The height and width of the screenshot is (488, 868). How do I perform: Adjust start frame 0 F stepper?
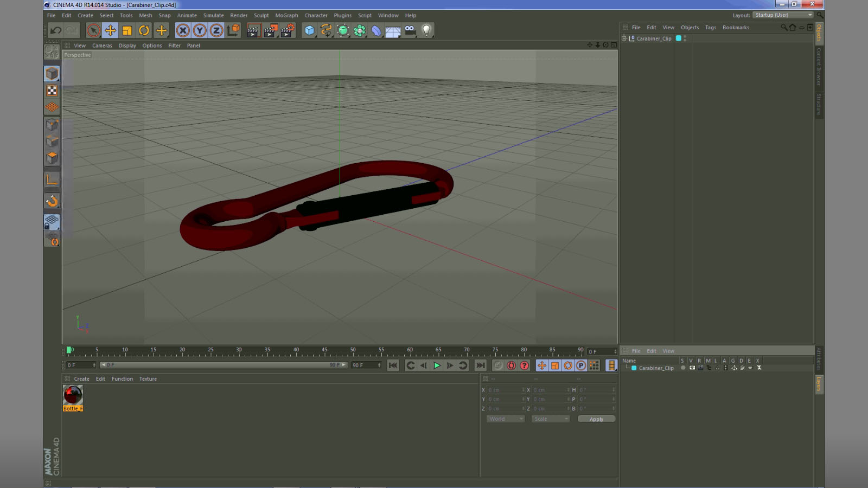[94, 365]
